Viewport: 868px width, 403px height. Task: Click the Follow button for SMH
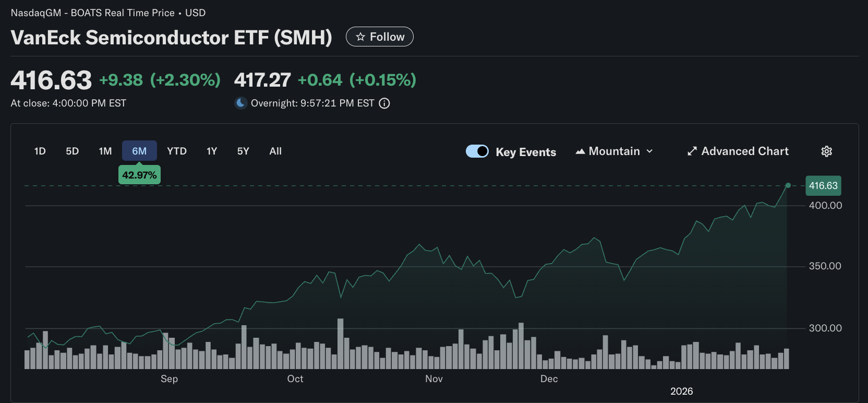pyautogui.click(x=379, y=37)
